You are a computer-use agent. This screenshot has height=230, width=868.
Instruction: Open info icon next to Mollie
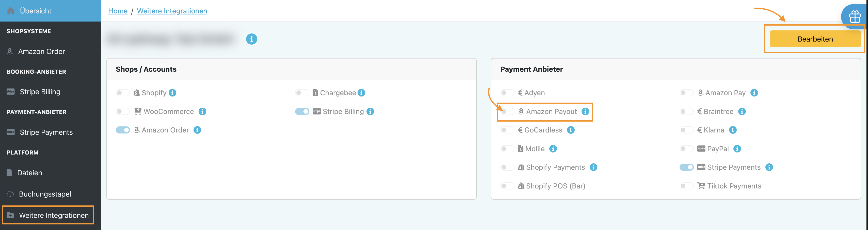[553, 149]
